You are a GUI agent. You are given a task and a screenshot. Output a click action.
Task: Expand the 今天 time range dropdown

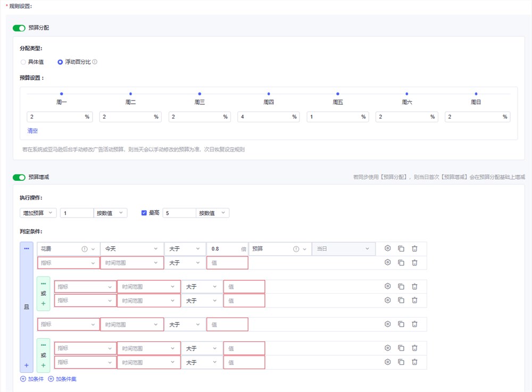tap(131, 248)
